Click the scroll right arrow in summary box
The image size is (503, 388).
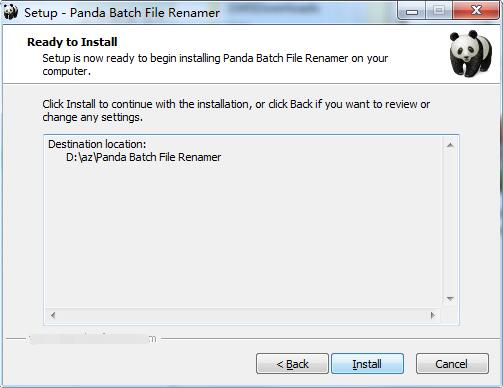[x=432, y=315]
